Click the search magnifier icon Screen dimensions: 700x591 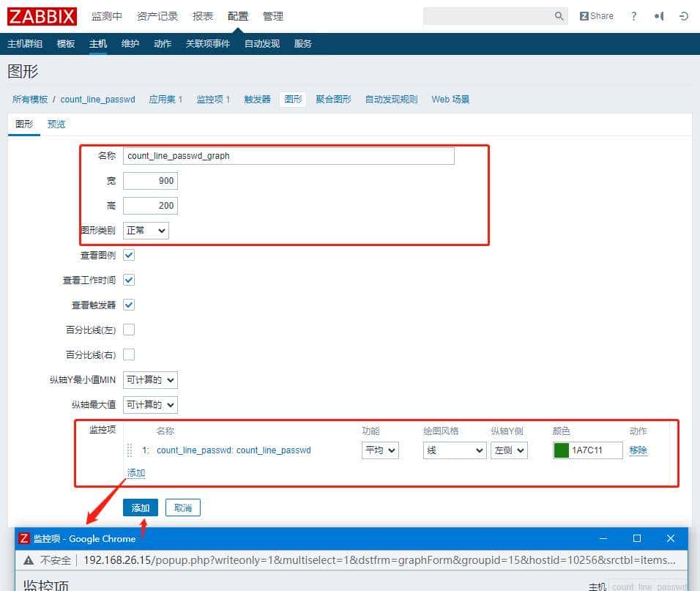tap(558, 15)
